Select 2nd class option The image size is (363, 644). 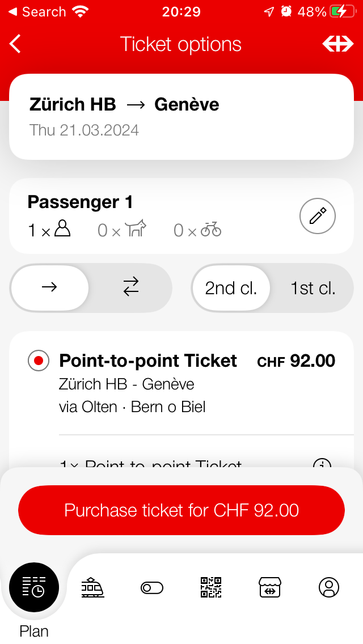click(x=231, y=288)
